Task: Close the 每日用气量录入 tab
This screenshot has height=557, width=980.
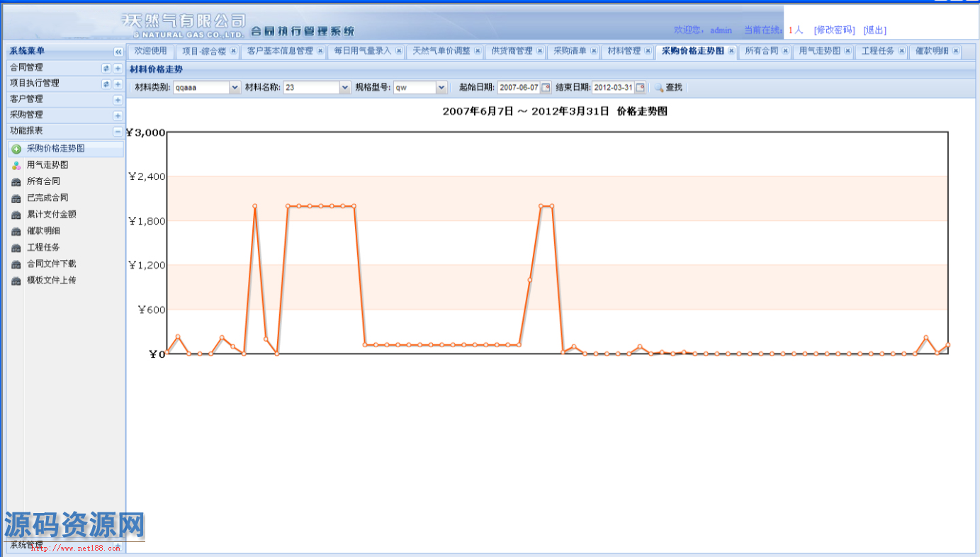Action: pos(399,51)
